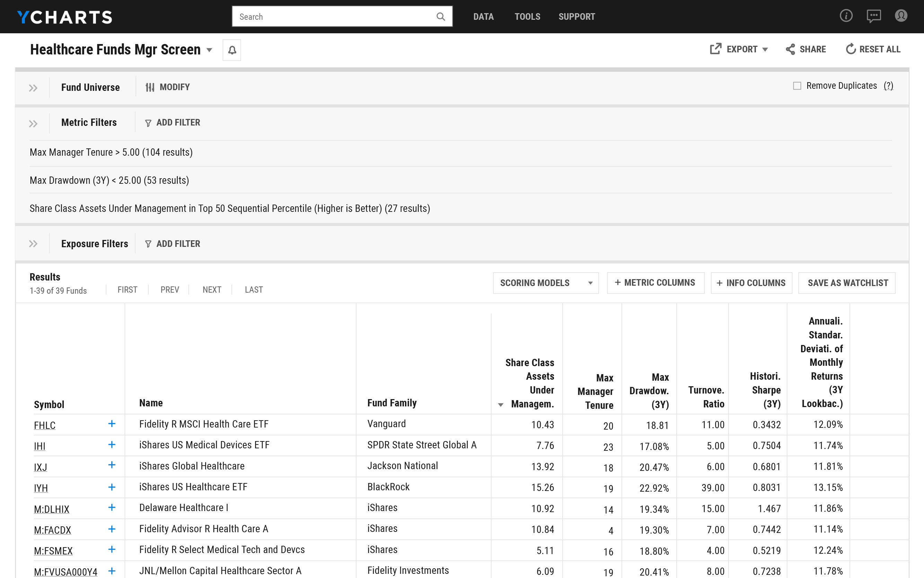924x578 pixels.
Task: Click the plus next to FHLC symbol
Action: pos(112,424)
